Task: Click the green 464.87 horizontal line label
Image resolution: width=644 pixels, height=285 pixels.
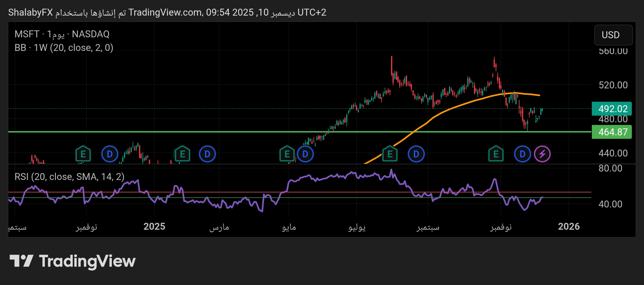Action: (612, 132)
